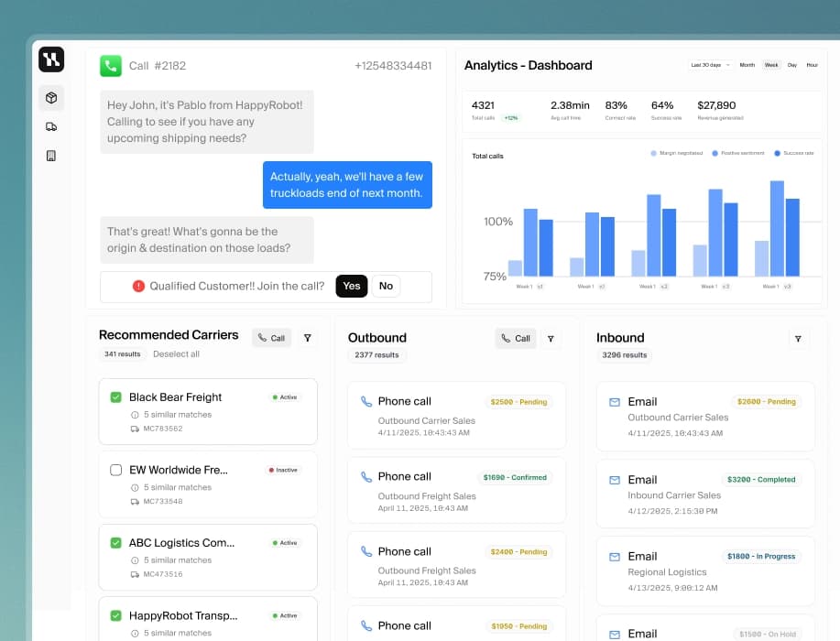Click the 341 results badge
This screenshot has width=840, height=641.
point(122,354)
